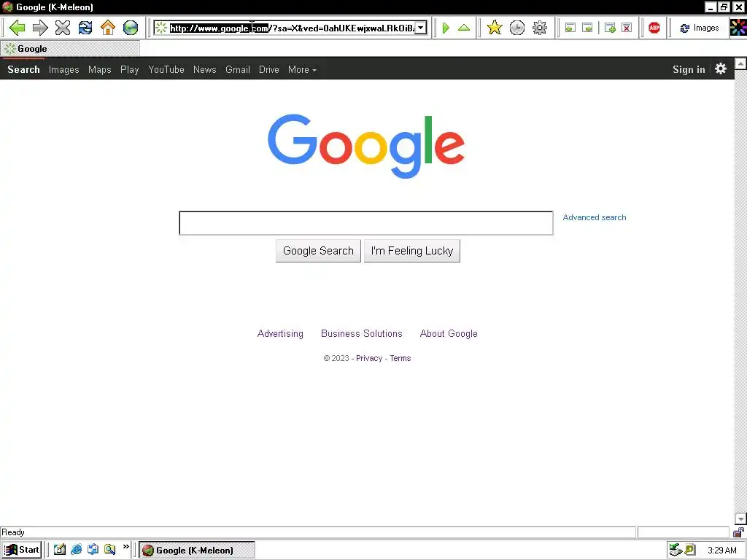Open a new tab with the plus icon
This screenshot has width=747, height=560.
610,28
